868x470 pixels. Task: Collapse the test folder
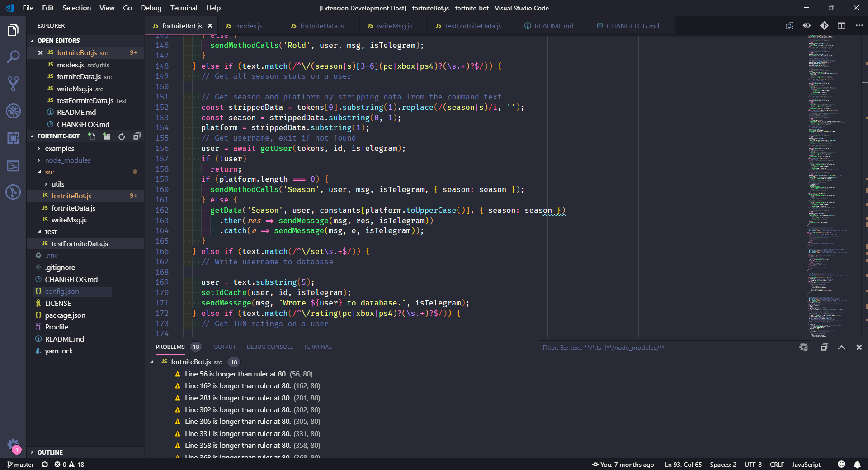[x=85, y=231]
